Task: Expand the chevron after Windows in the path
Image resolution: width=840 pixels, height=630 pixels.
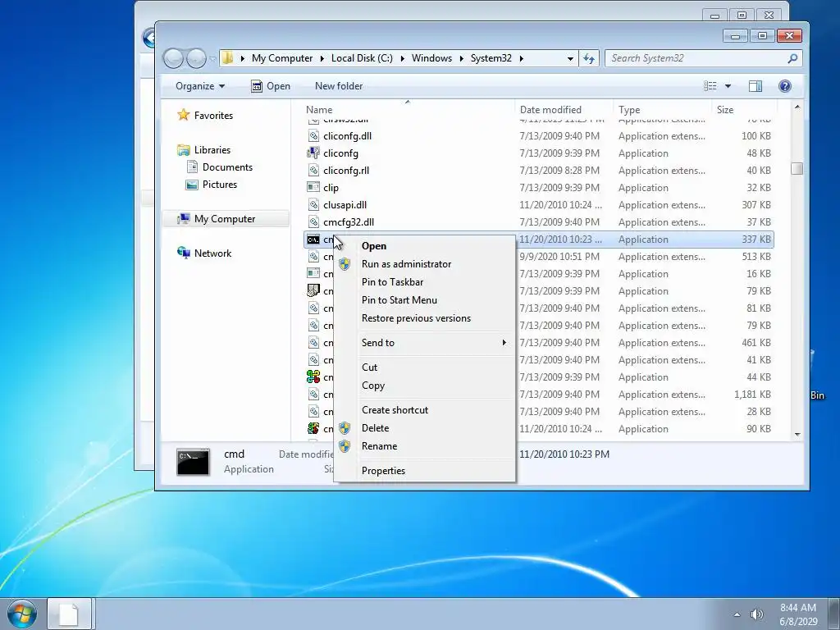Action: tap(461, 58)
